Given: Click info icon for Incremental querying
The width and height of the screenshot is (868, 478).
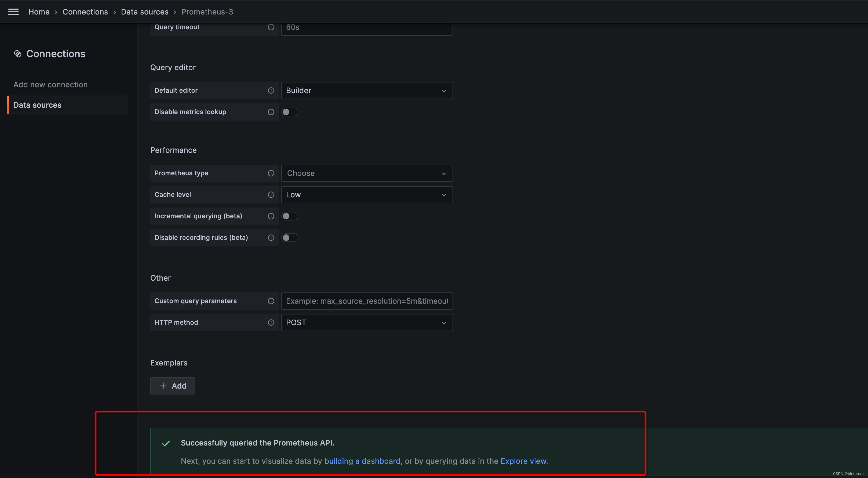Looking at the screenshot, I should click(271, 216).
